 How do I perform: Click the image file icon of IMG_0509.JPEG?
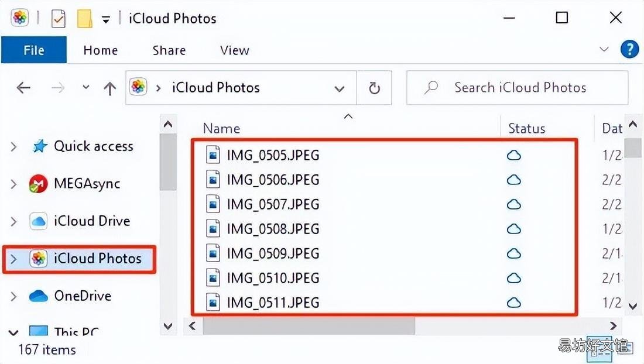[x=213, y=253]
